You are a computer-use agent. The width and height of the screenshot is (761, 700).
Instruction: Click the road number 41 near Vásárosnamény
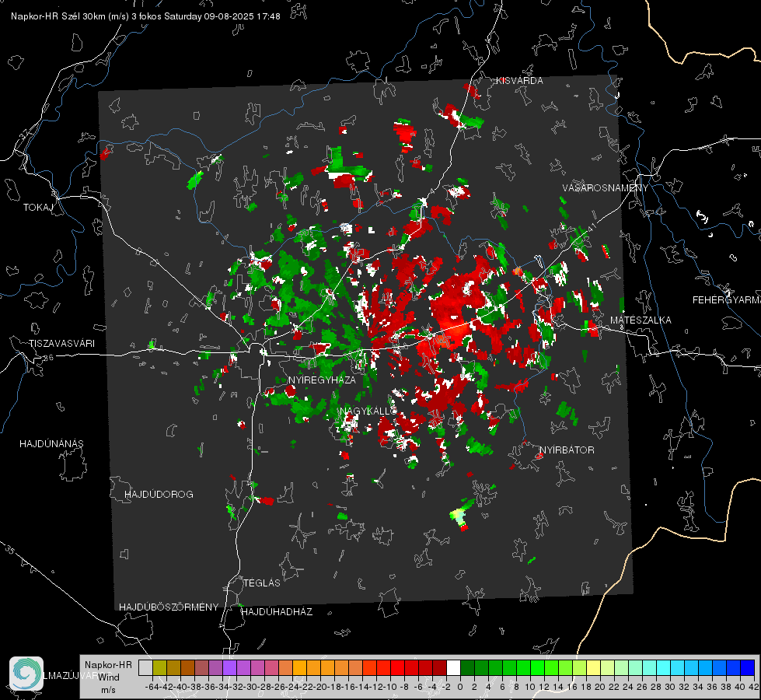[x=592, y=227]
